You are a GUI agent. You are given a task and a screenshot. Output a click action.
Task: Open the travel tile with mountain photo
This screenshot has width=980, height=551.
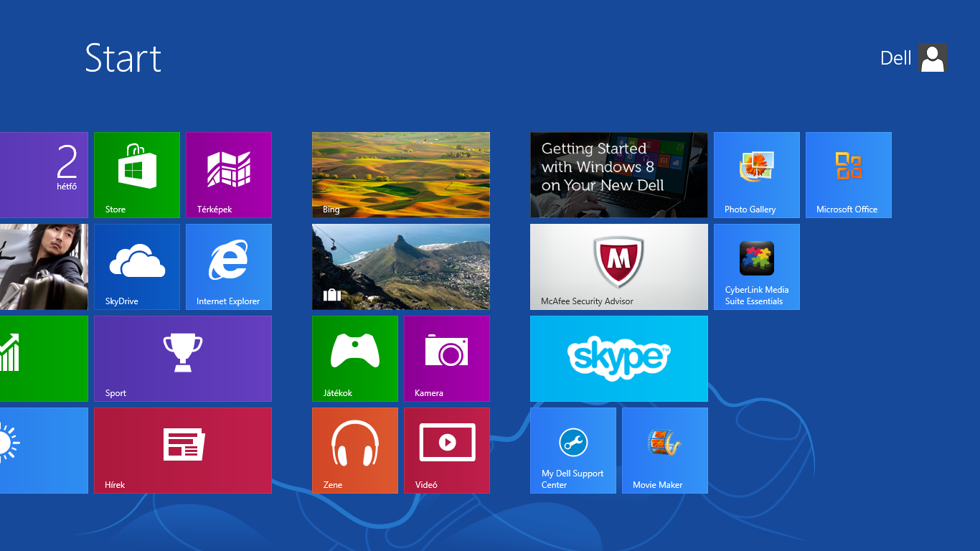pyautogui.click(x=401, y=267)
